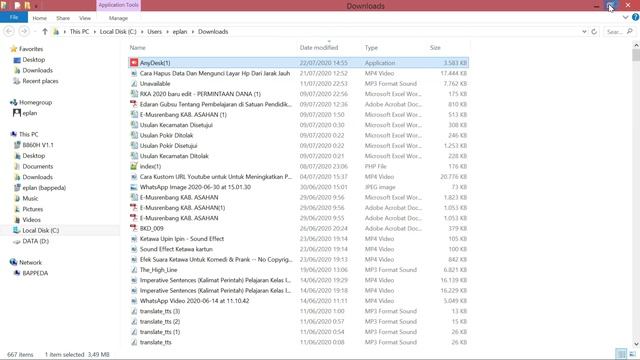Go up one folder level arrow
The image size is (640, 360).
(45, 31)
